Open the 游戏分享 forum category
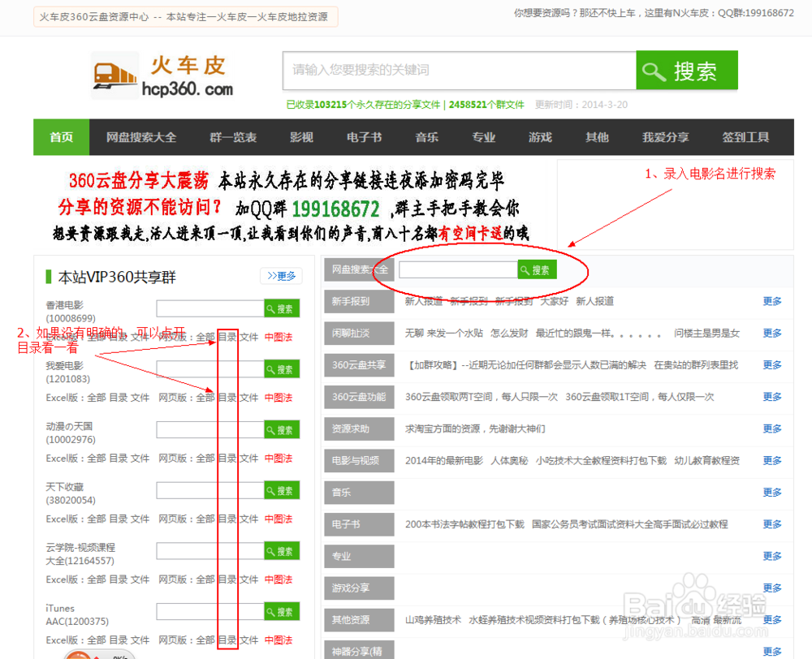The width and height of the screenshot is (812, 659). pyautogui.click(x=359, y=588)
